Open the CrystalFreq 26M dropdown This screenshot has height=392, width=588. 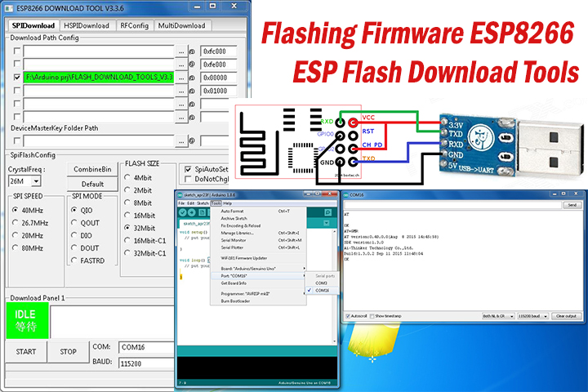(x=36, y=181)
